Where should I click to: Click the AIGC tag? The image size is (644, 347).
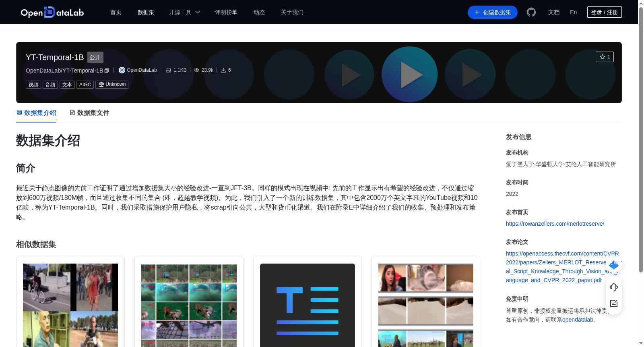(85, 85)
